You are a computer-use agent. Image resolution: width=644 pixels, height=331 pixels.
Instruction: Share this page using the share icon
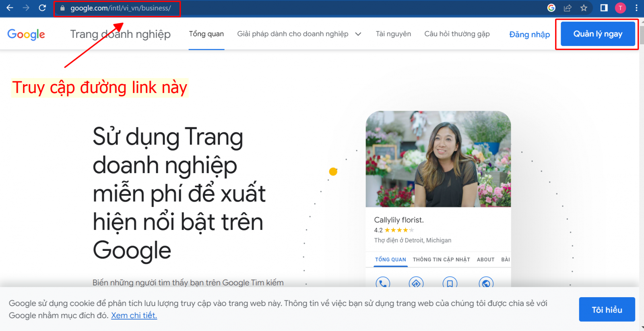point(568,8)
